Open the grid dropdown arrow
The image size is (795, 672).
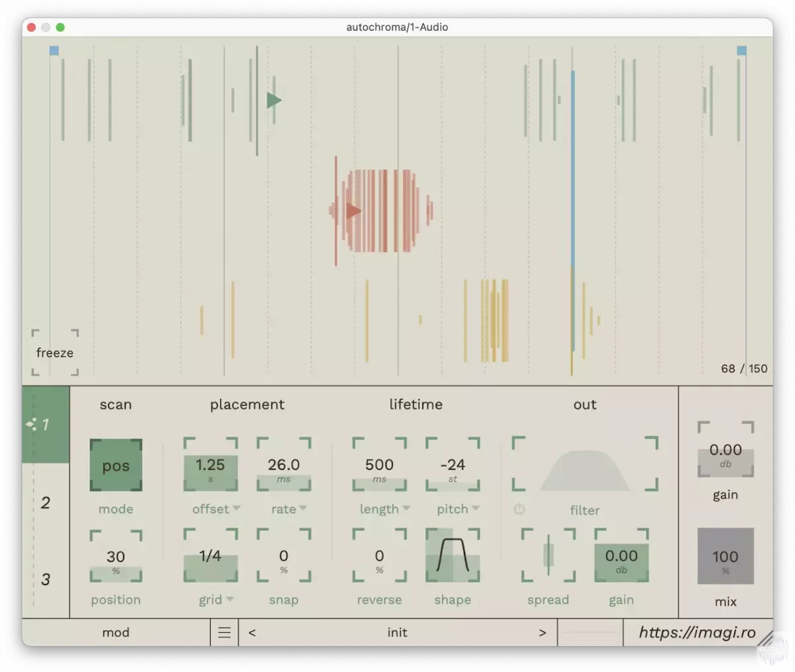coord(230,599)
